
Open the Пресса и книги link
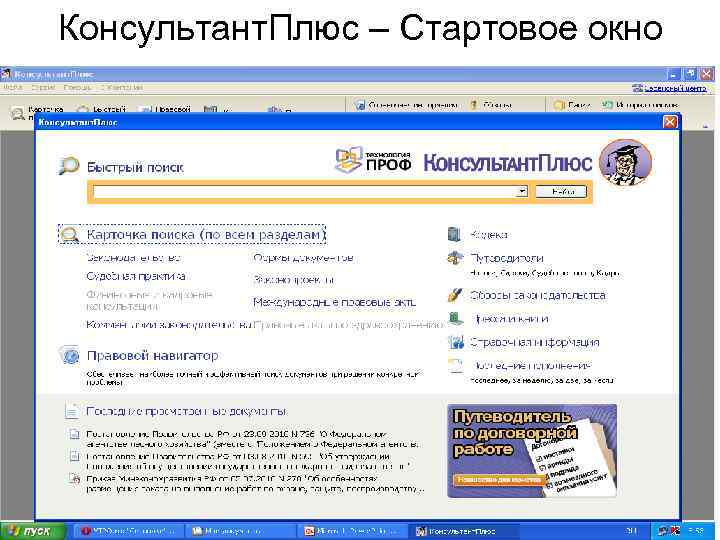pos(509,318)
